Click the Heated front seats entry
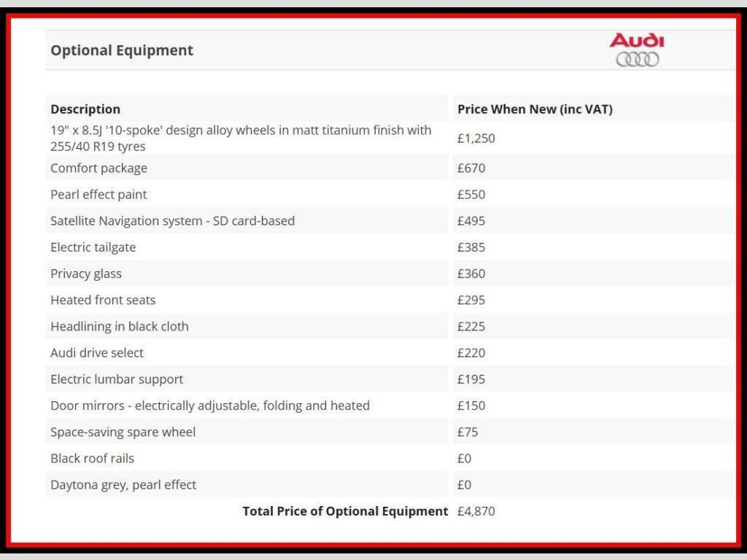This screenshot has height=560, width=747. click(103, 300)
